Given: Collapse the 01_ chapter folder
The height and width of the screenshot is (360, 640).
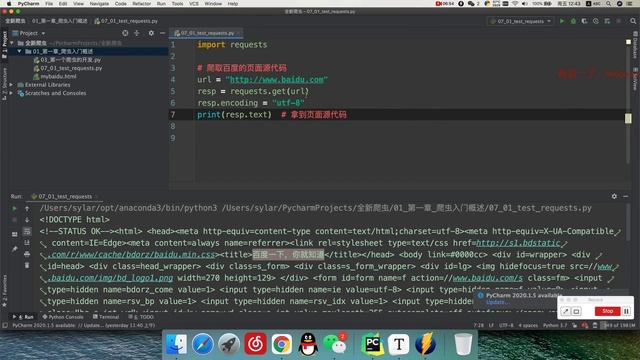Looking at the screenshot, I should point(19,51).
